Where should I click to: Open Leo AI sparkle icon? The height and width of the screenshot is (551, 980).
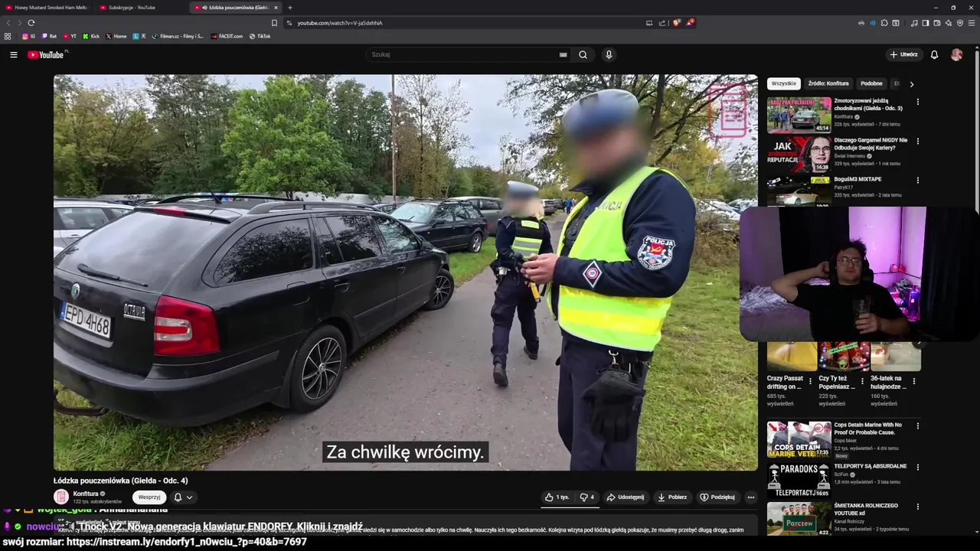(949, 23)
